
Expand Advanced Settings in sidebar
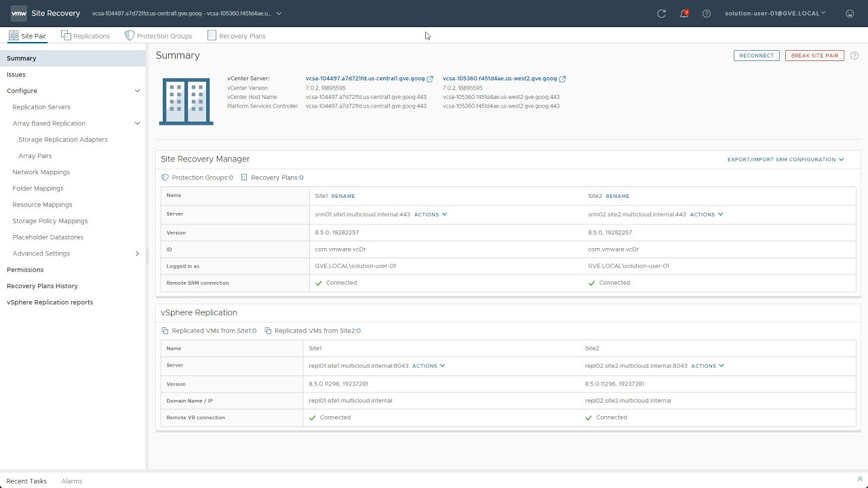coord(137,253)
